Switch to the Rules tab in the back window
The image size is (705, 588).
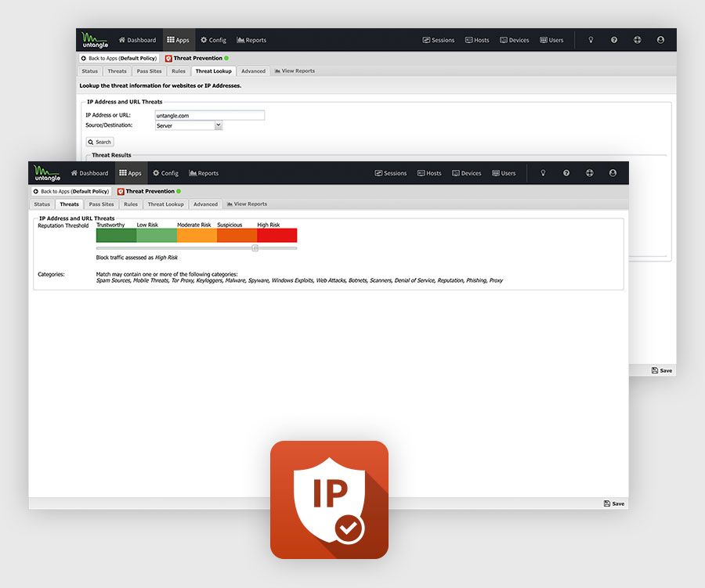point(179,71)
